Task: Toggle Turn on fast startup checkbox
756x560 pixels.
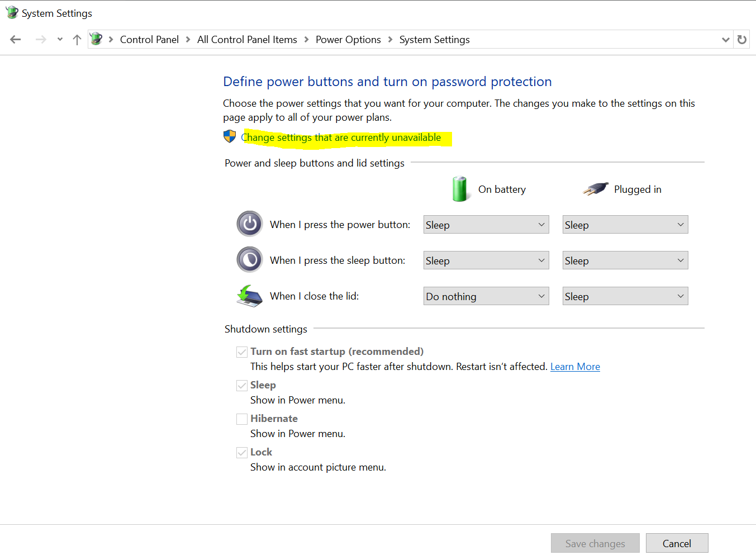Action: [242, 352]
